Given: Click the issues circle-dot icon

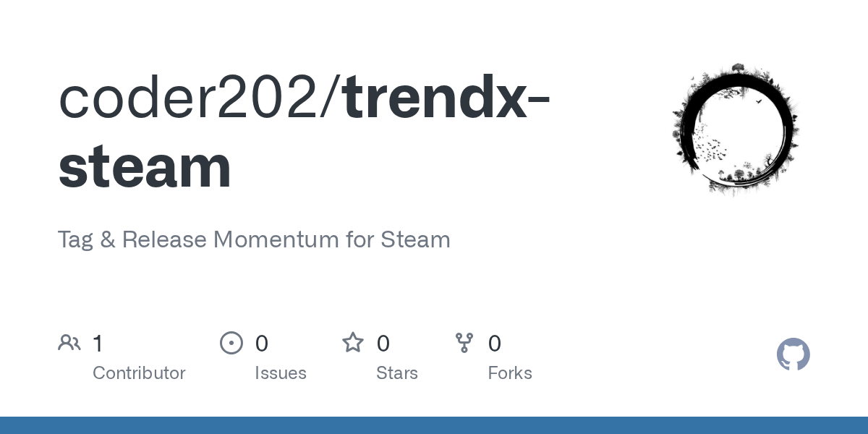Looking at the screenshot, I should click(231, 343).
